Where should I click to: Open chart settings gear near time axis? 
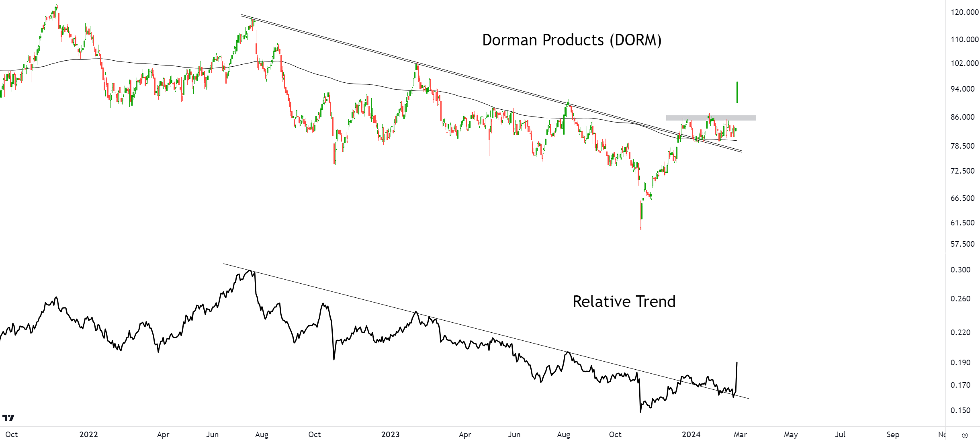(965, 435)
